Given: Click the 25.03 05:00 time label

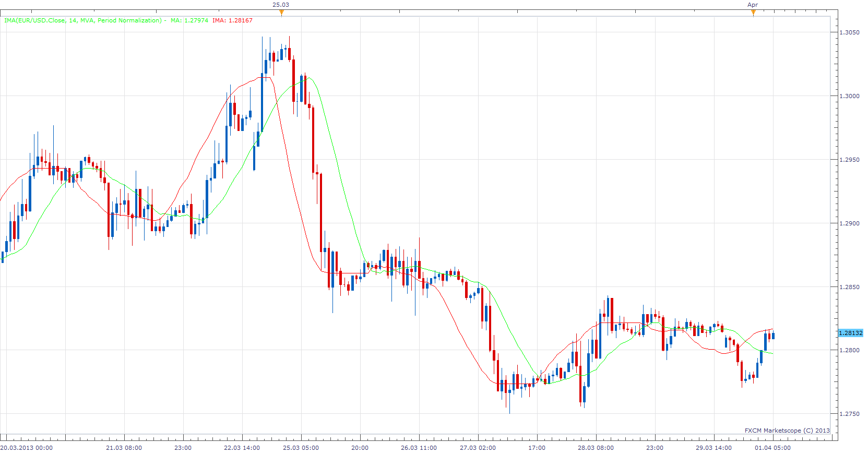Looking at the screenshot, I should click(301, 448).
